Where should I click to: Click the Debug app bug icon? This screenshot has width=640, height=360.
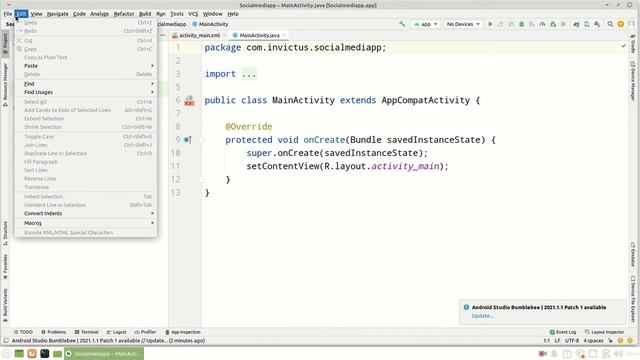(521, 24)
